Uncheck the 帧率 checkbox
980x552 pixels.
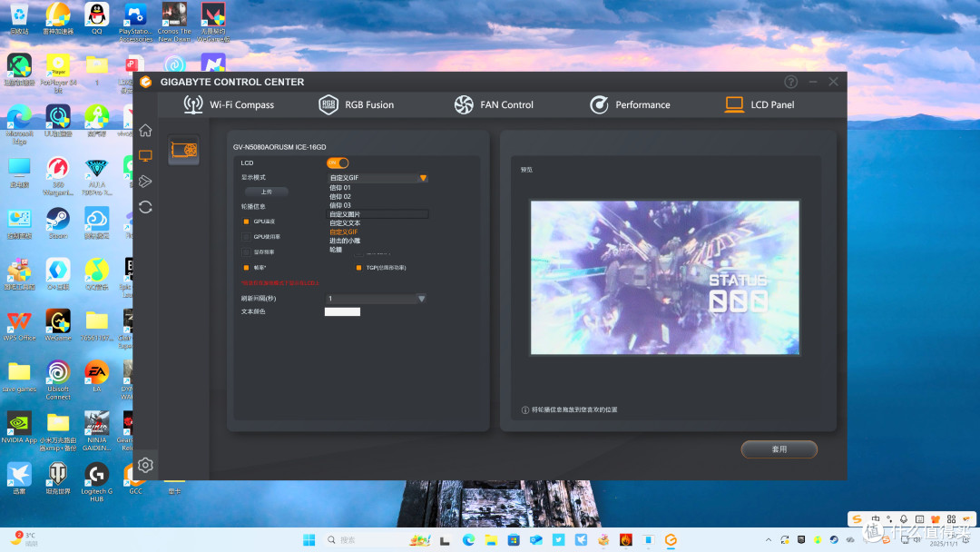tap(246, 268)
